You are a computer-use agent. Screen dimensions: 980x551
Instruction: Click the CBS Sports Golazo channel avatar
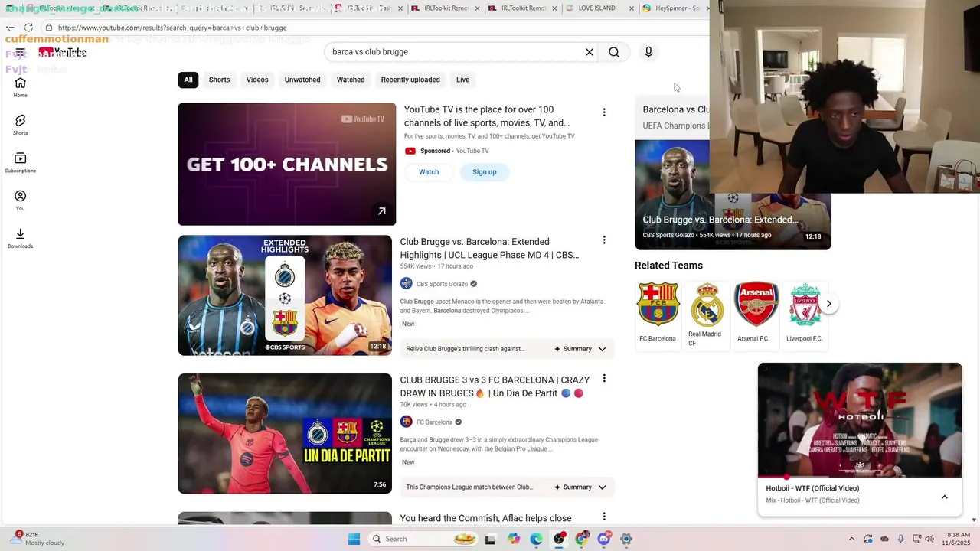coord(407,284)
